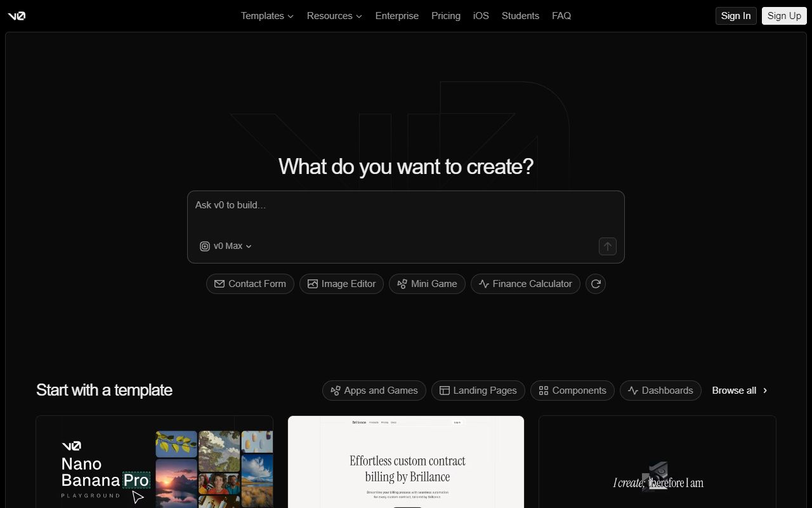Open the v0 Max model selector
This screenshot has width=812, height=508.
(x=225, y=246)
